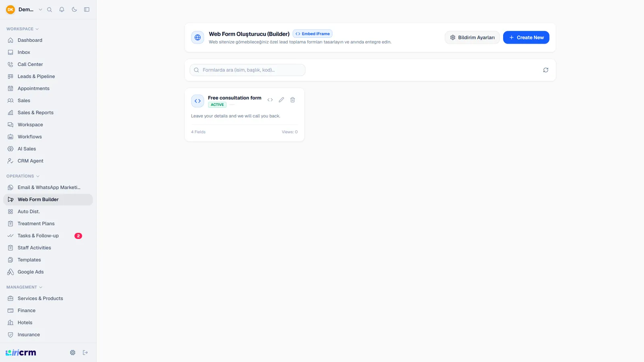View Staff Activities

pos(48,248)
